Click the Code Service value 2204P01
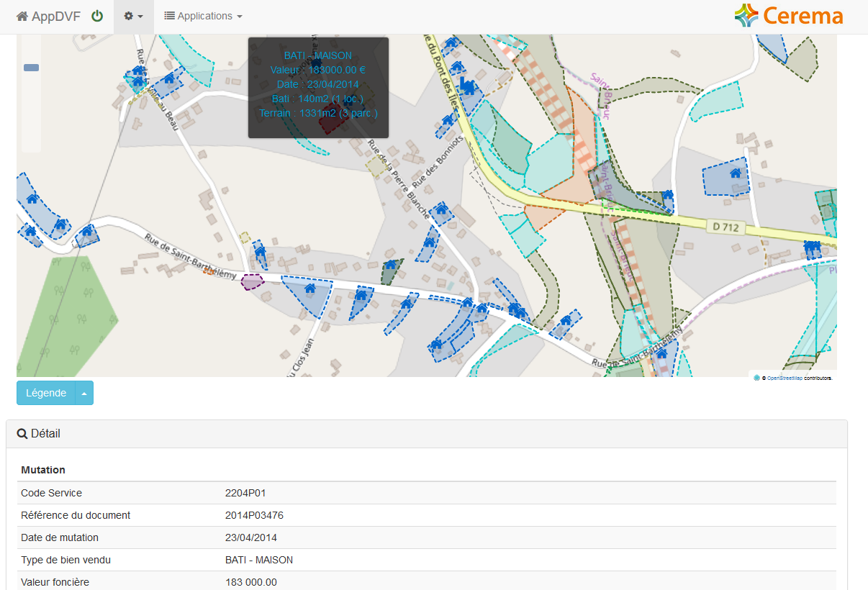The width and height of the screenshot is (868, 590). 245,493
